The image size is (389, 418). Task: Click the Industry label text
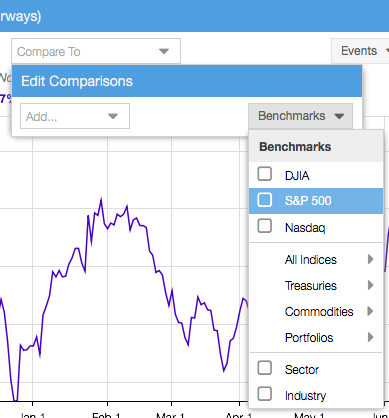305,396
